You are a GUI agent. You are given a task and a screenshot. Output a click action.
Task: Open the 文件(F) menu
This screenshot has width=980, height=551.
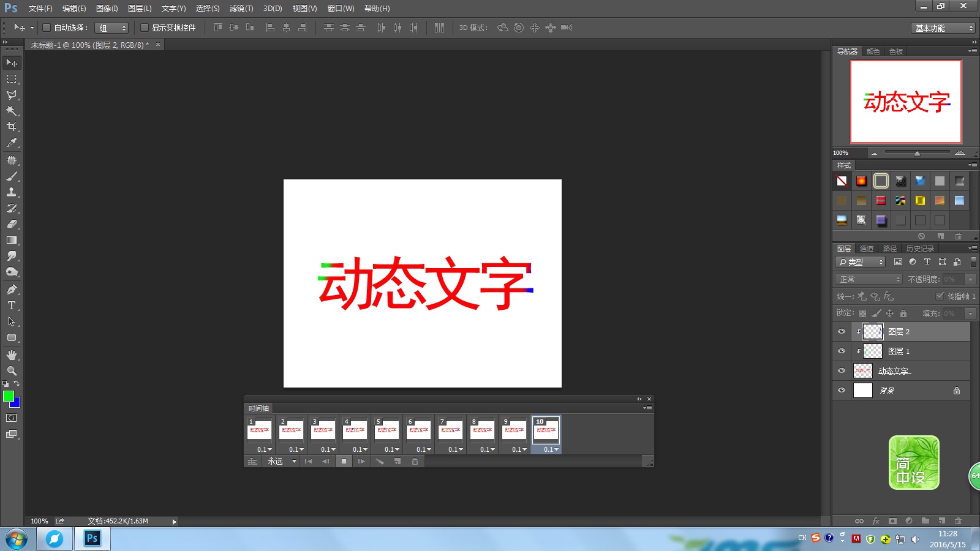(40, 9)
